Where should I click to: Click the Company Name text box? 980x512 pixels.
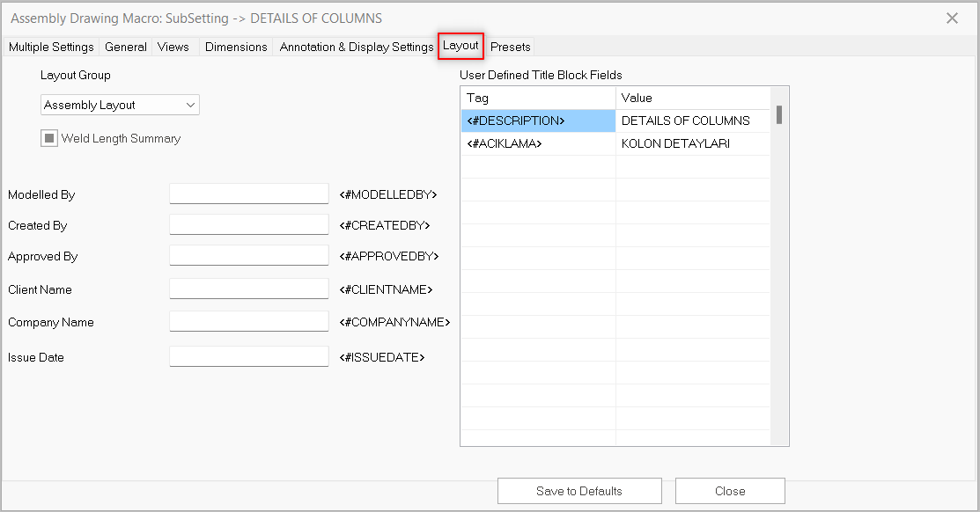tap(248, 322)
